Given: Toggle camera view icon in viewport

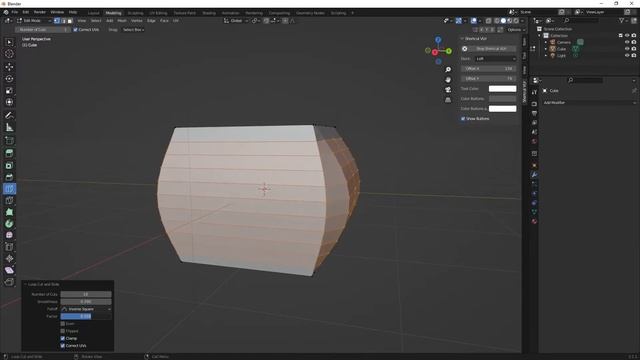Looking at the screenshot, I should tap(448, 90).
